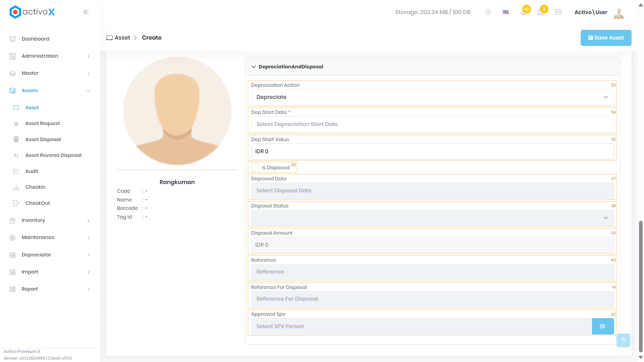This screenshot has width=644, height=362.
Task: Open the help question-mark icon
Action: 488,12
